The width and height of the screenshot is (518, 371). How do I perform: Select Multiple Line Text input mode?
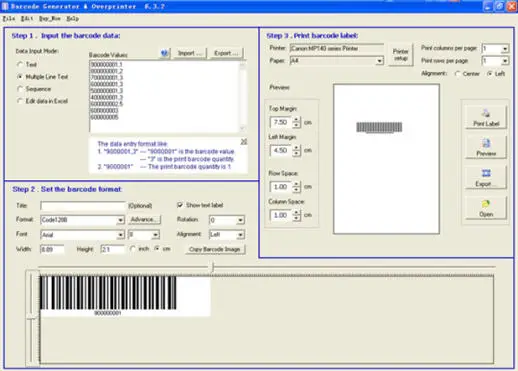[x=20, y=77]
